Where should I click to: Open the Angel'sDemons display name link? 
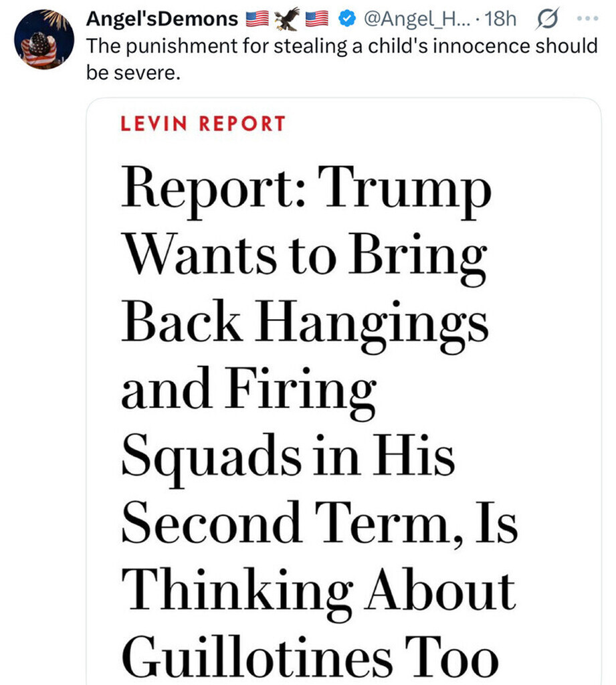tap(162, 19)
